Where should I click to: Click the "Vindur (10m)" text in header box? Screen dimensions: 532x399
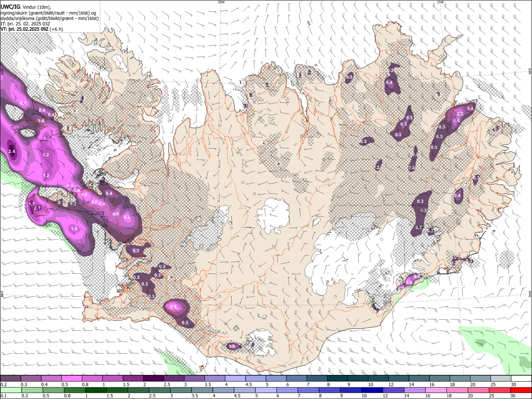point(36,7)
